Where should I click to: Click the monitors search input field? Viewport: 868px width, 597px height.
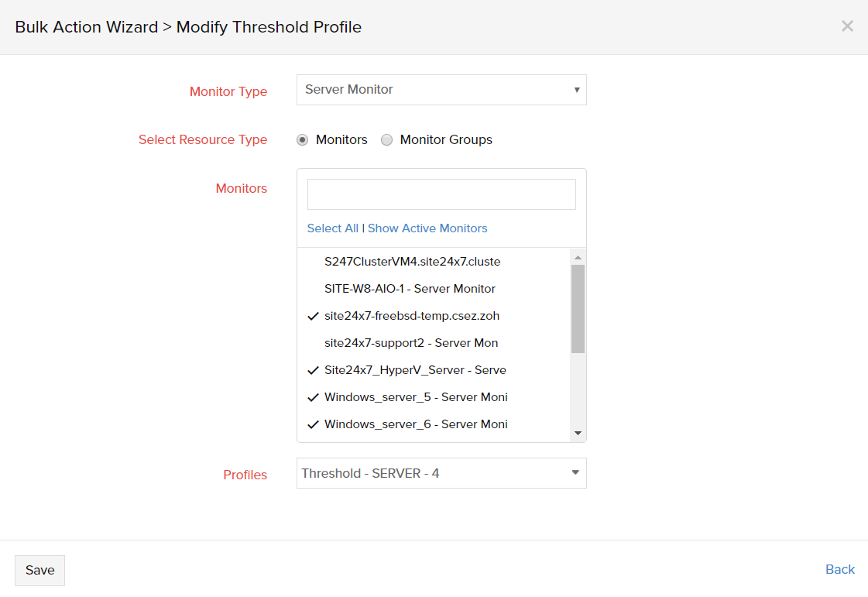[441, 194]
